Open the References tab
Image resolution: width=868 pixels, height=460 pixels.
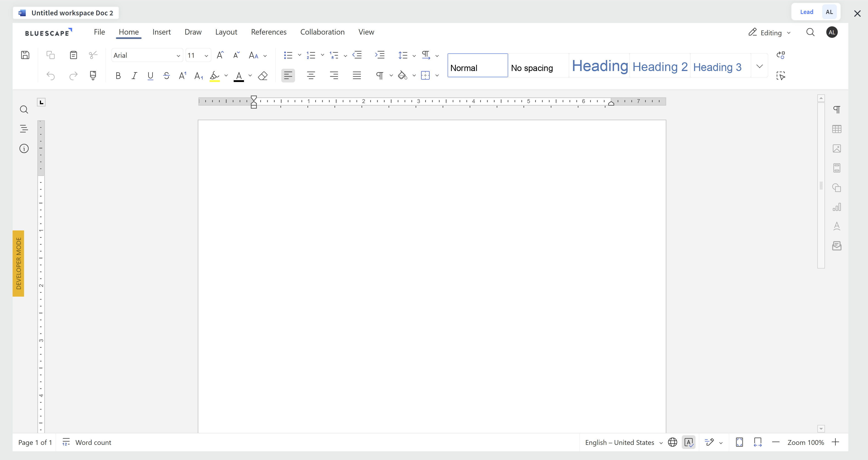268,32
